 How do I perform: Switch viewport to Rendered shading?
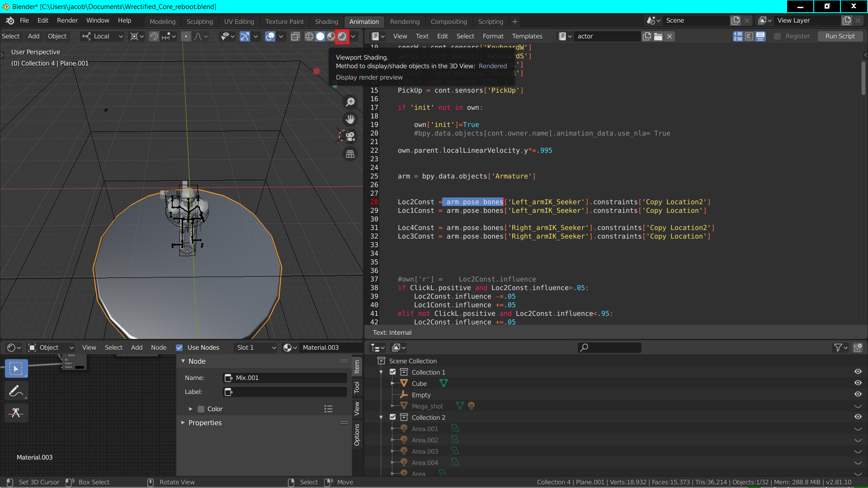tap(342, 37)
